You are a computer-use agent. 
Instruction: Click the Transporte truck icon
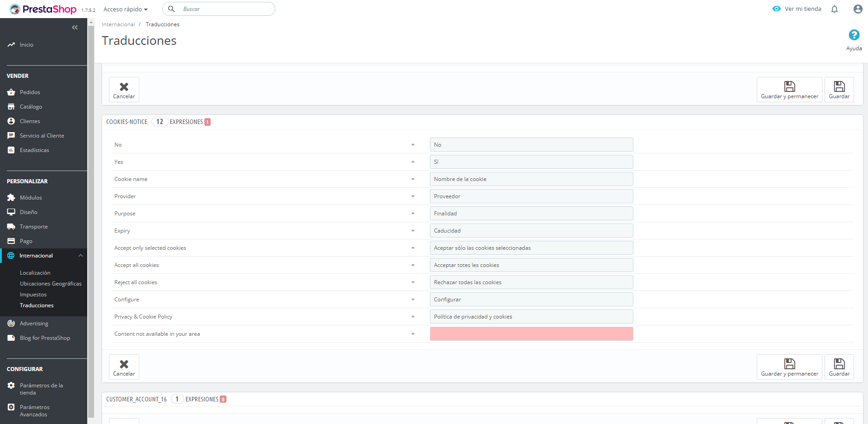11,227
